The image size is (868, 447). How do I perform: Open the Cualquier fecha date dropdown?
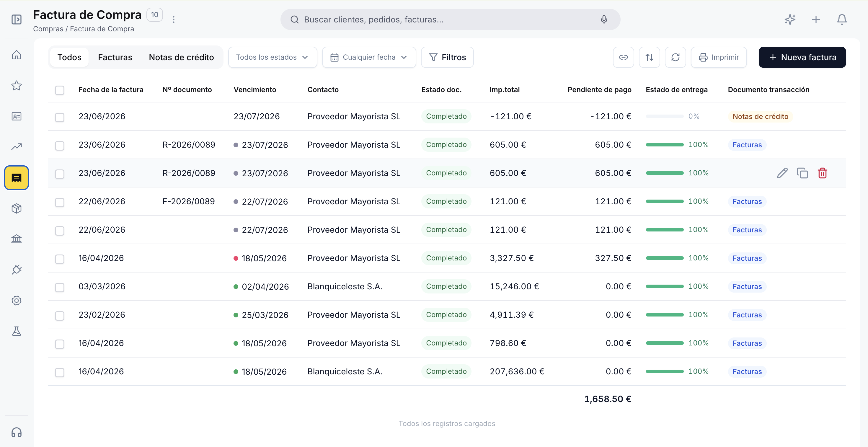click(x=369, y=57)
